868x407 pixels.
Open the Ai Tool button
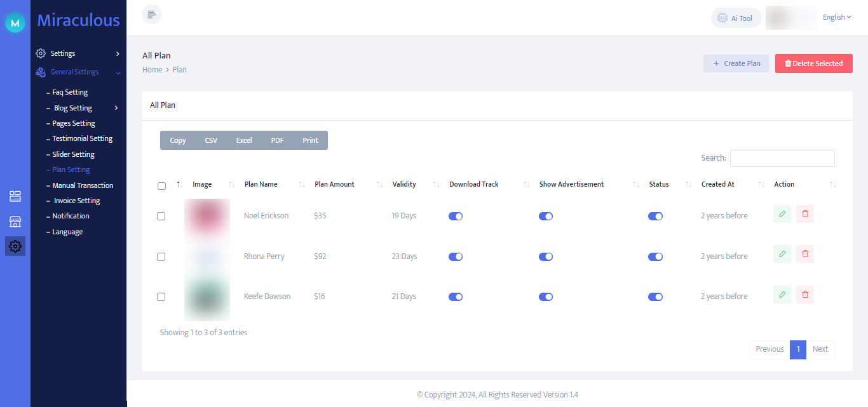pyautogui.click(x=735, y=18)
